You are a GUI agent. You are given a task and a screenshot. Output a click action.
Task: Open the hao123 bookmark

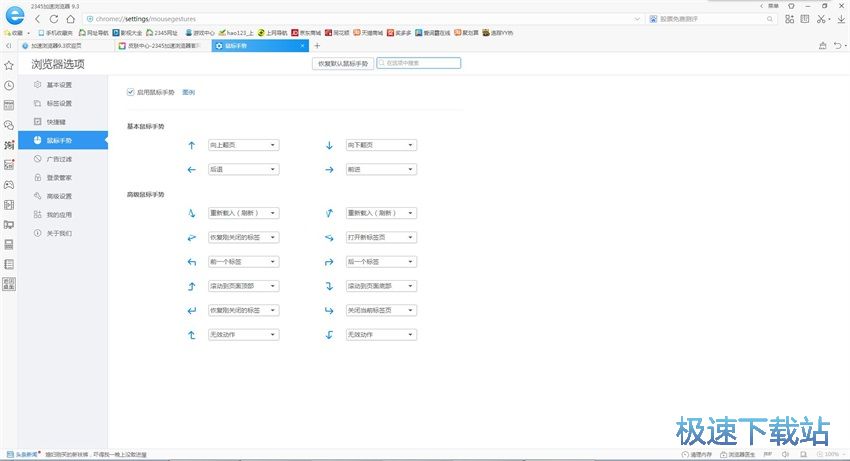pos(236,33)
